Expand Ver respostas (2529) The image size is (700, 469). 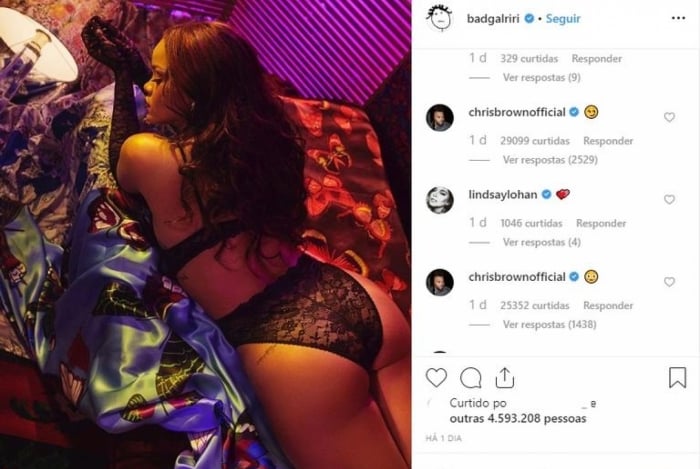pyautogui.click(x=550, y=160)
